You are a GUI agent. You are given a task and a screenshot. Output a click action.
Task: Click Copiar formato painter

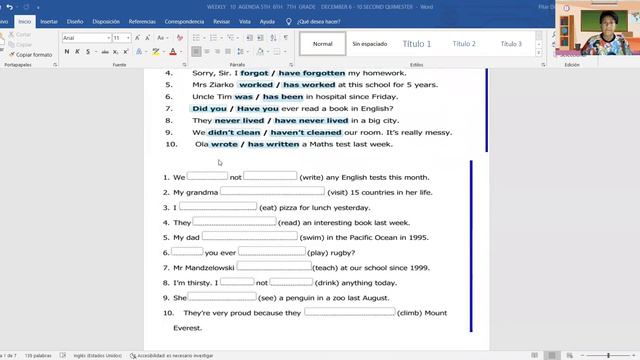[x=31, y=54]
